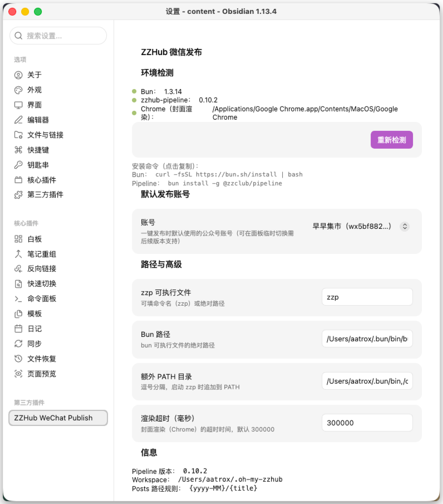The image size is (443, 504).
Task: Click the 默认发布账号 section heading
Action: (x=165, y=194)
